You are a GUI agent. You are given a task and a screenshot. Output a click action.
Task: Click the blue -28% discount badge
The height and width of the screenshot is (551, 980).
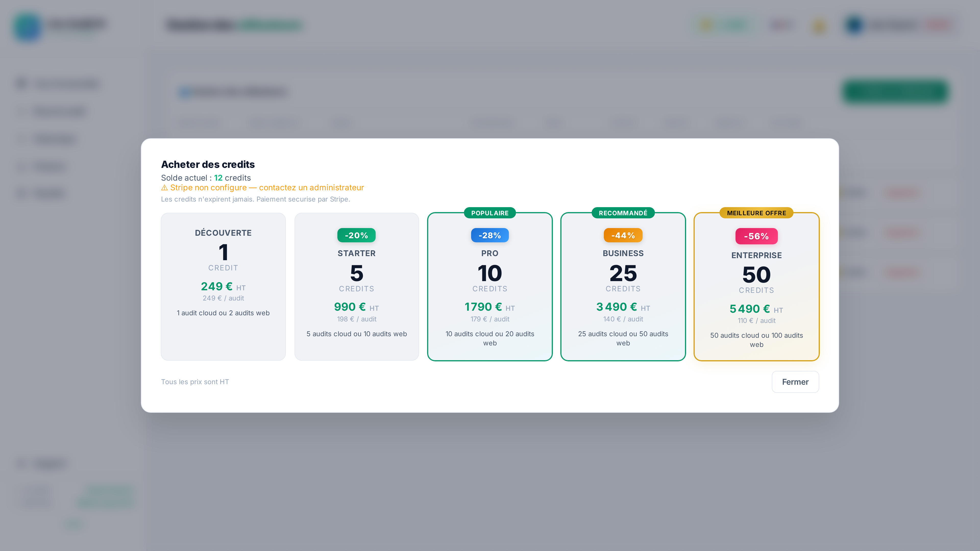490,235
